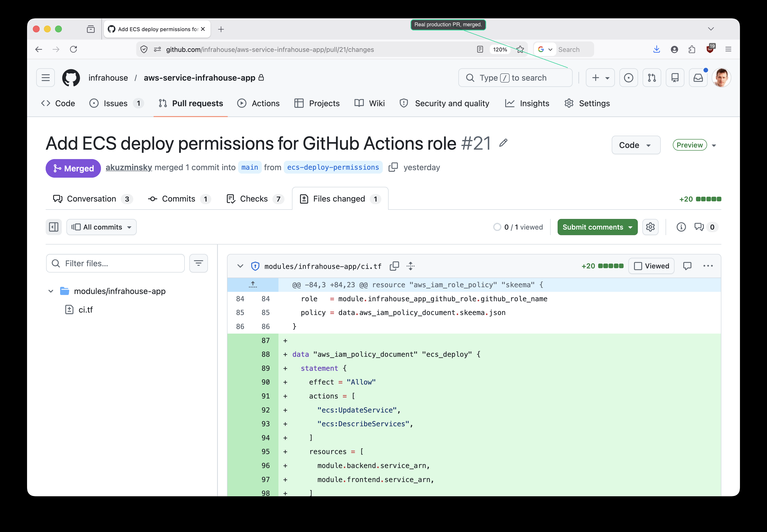The height and width of the screenshot is (532, 767).
Task: Toggle the file tree sidebar panel icon
Action: click(x=54, y=227)
